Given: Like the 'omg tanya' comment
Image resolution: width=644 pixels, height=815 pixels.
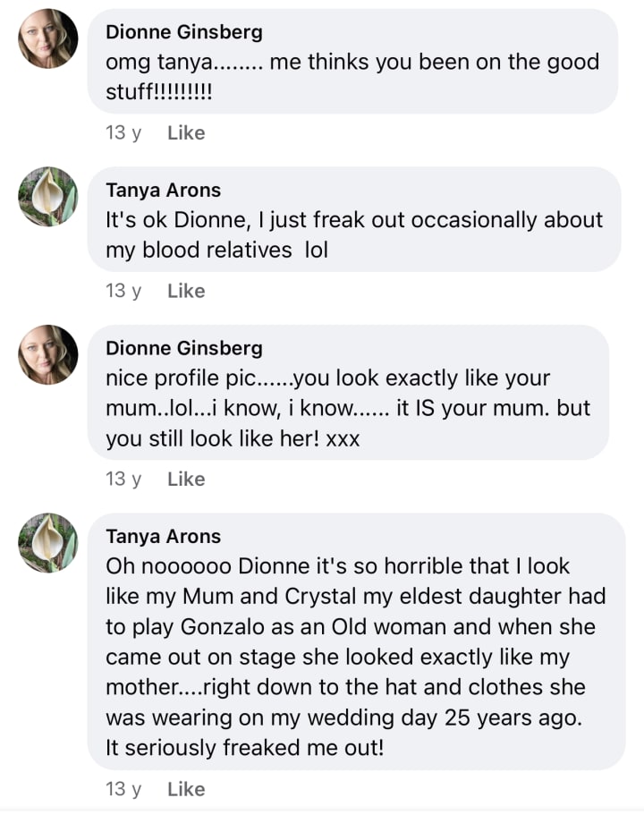Looking at the screenshot, I should [x=186, y=132].
